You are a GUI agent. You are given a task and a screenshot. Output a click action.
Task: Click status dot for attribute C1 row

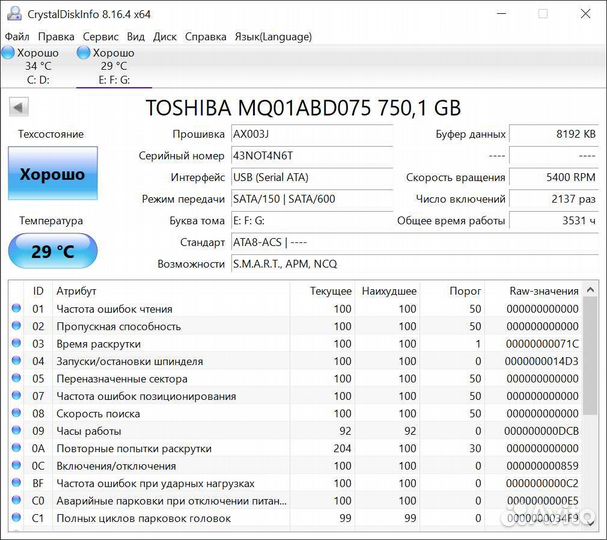tap(16, 517)
